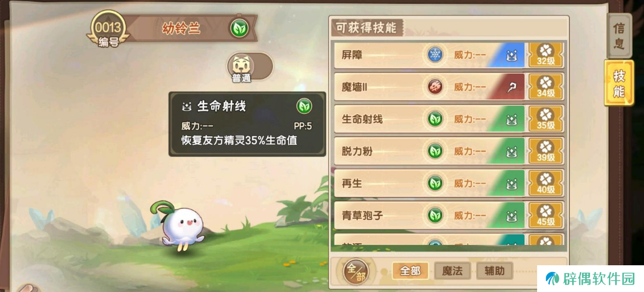Select the 魔法 skill filter

pyautogui.click(x=452, y=271)
